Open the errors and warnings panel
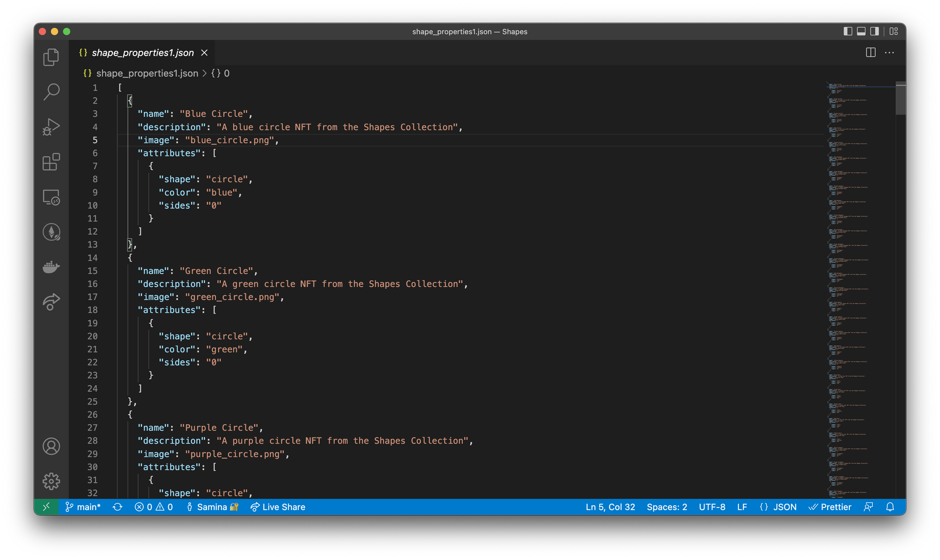Screen dimensions: 940x560 pos(154,507)
